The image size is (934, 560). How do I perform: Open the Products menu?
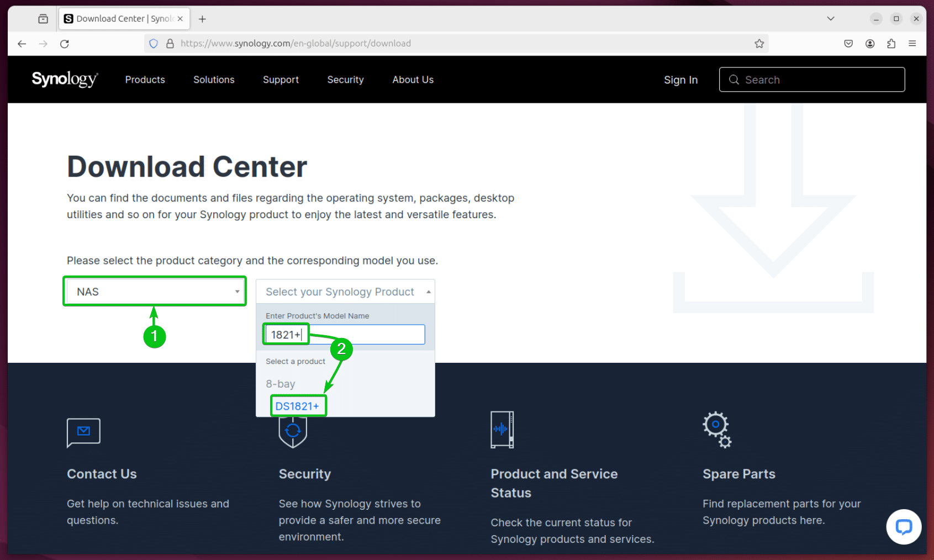(145, 80)
